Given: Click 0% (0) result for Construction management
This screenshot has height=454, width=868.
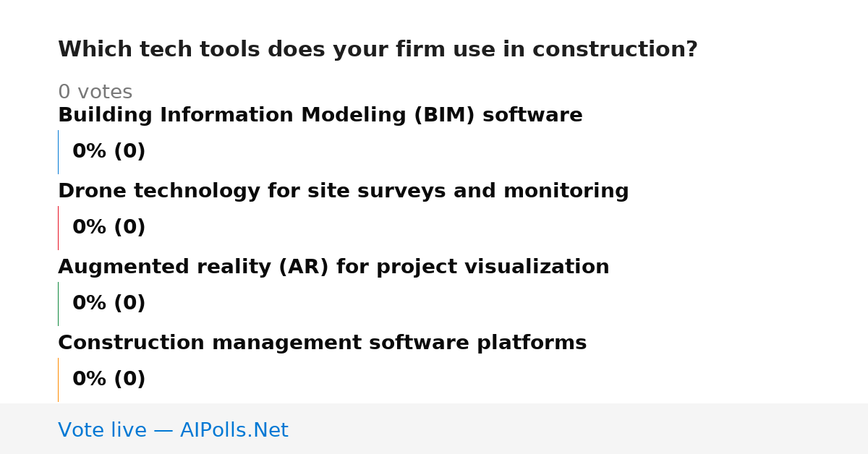Looking at the screenshot, I should click(109, 380).
